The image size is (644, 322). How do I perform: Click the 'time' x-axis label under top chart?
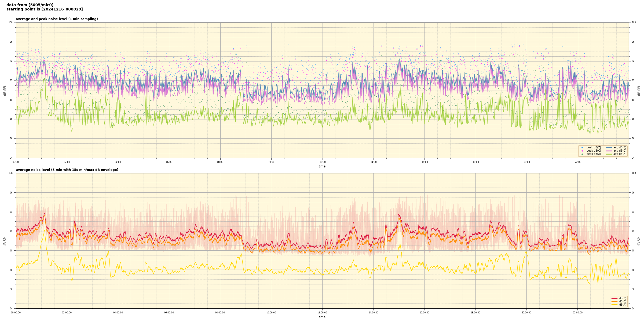pyautogui.click(x=322, y=166)
